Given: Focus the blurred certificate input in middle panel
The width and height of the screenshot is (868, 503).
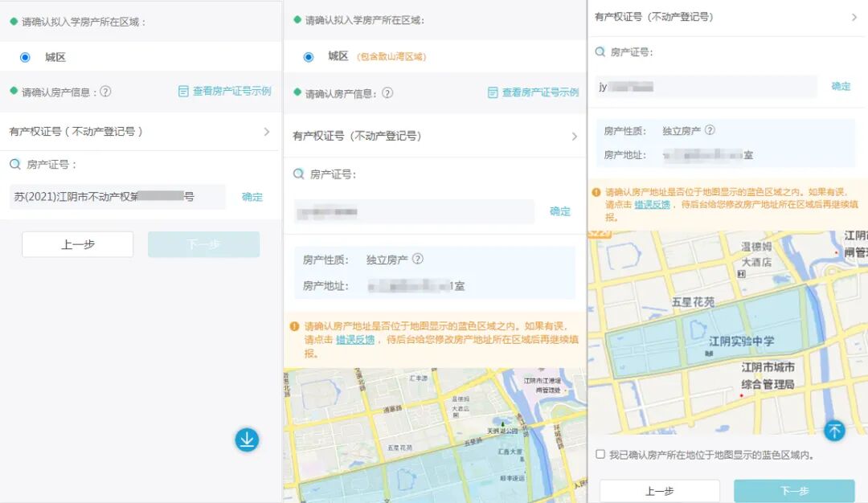Looking at the screenshot, I should click(x=414, y=211).
